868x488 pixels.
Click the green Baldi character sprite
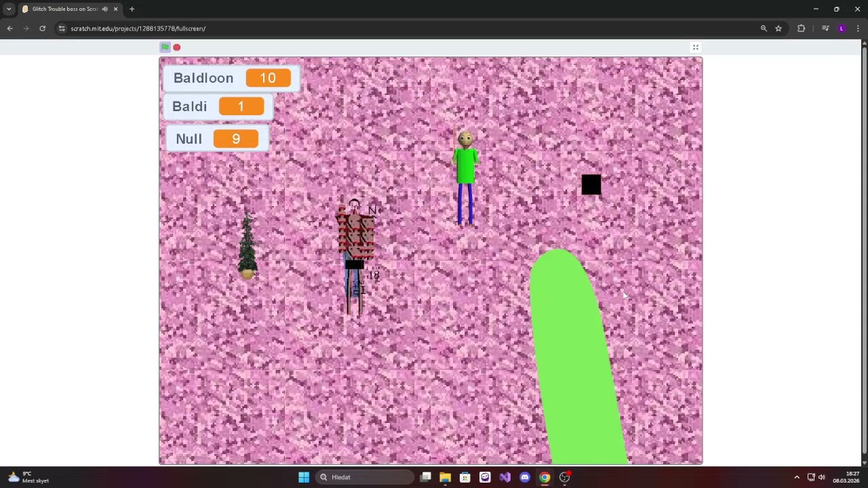click(x=465, y=176)
